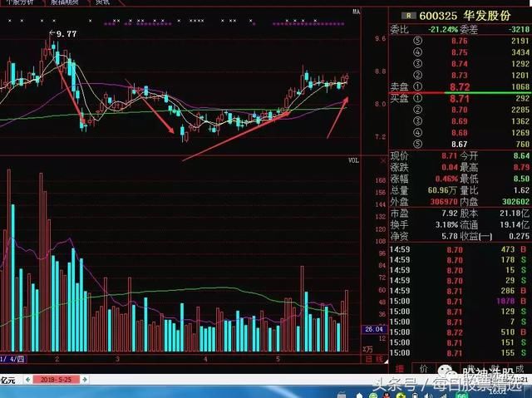Click the 价 tab below trade list

click(423, 366)
